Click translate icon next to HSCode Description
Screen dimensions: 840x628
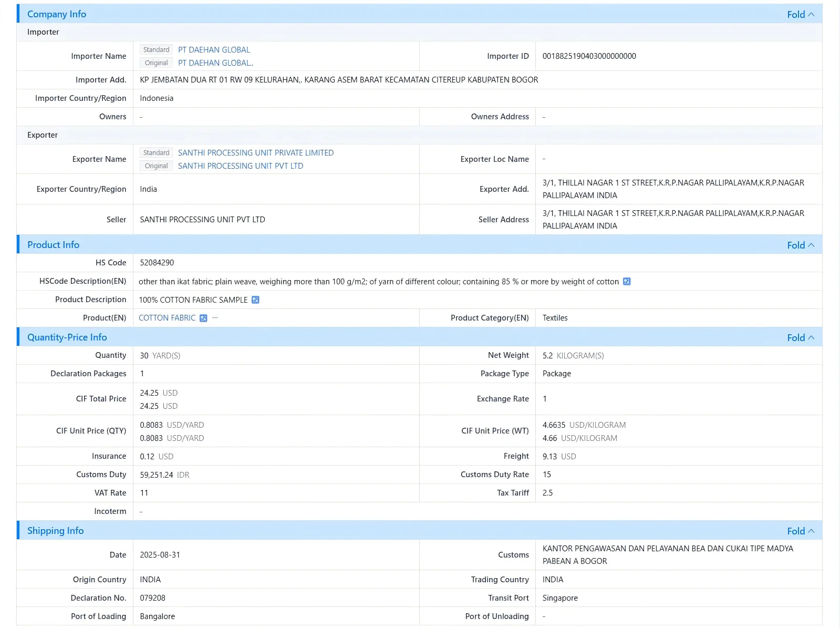[x=627, y=282]
